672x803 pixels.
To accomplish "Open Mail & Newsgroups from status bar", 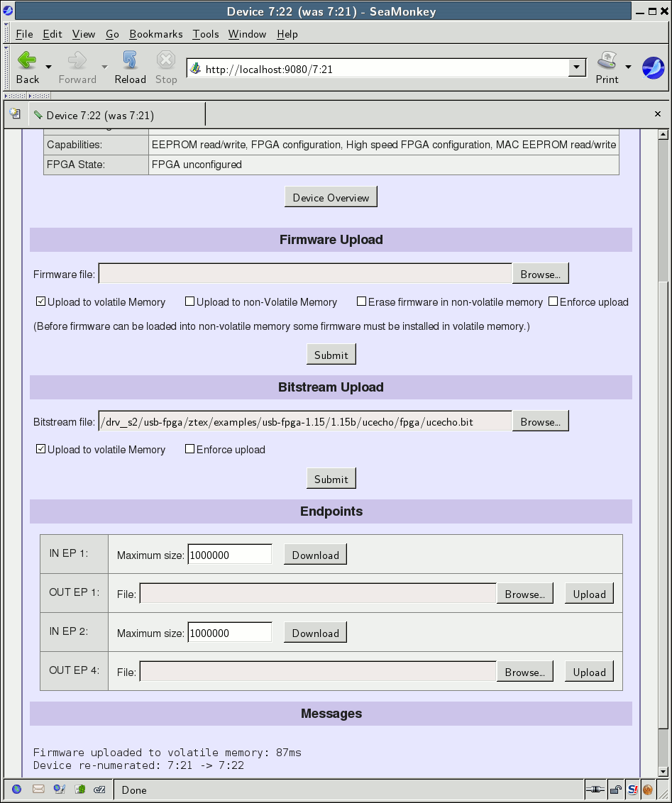I will tap(38, 789).
